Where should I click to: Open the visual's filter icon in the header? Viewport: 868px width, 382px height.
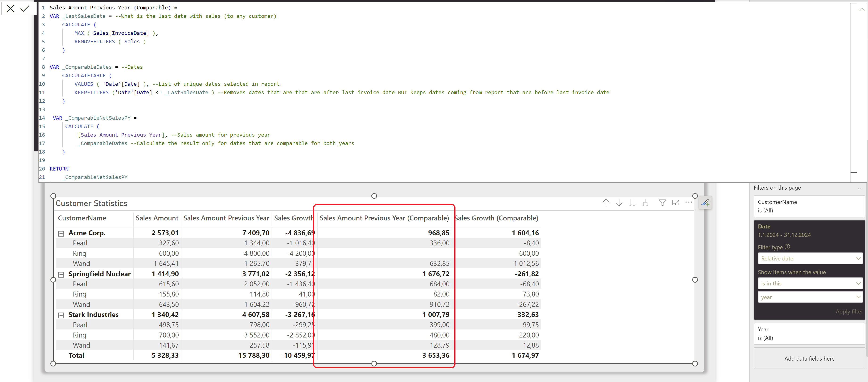click(662, 203)
